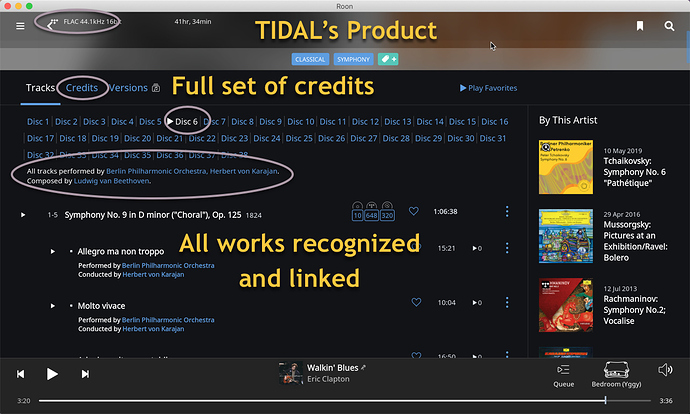Screen dimensions: 690x414
Task: Open the Walkin' Blues album art thumbnail
Action: (x=291, y=373)
